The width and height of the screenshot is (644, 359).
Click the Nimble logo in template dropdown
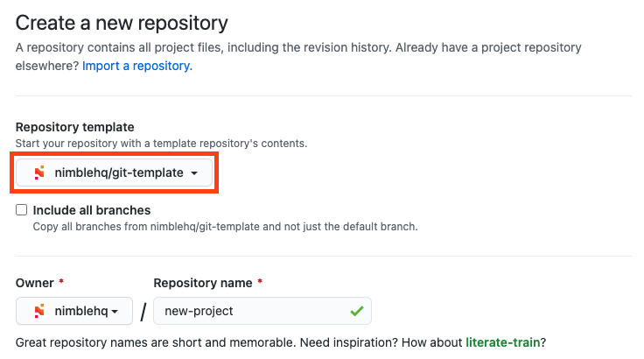(38, 172)
